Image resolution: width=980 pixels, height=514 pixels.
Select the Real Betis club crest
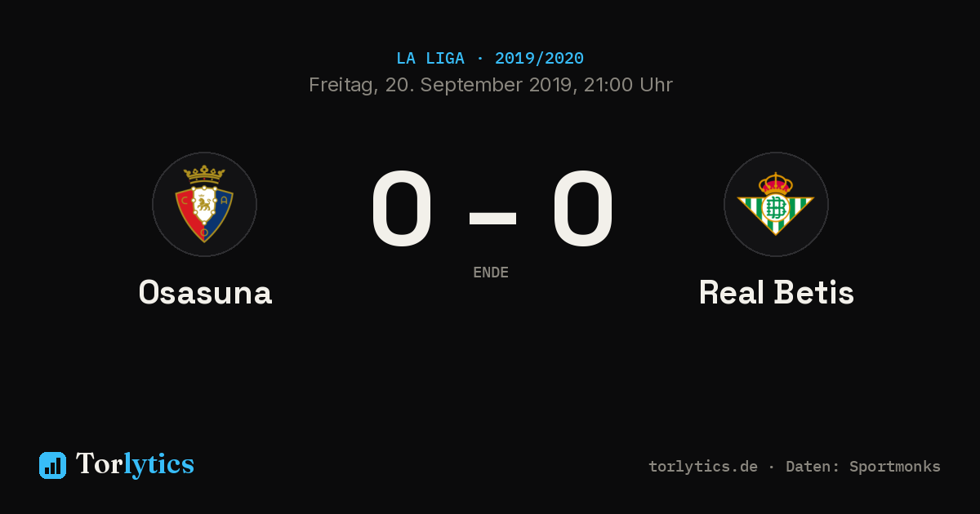point(776,204)
